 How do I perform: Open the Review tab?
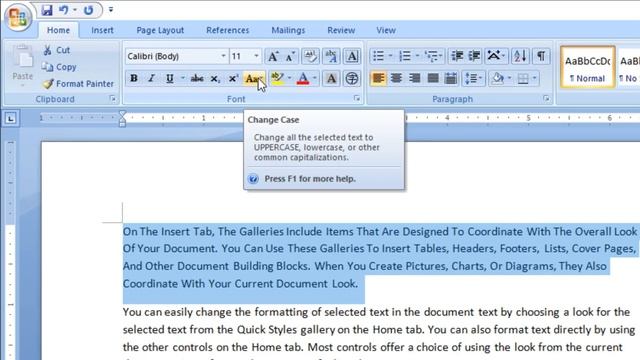click(341, 30)
